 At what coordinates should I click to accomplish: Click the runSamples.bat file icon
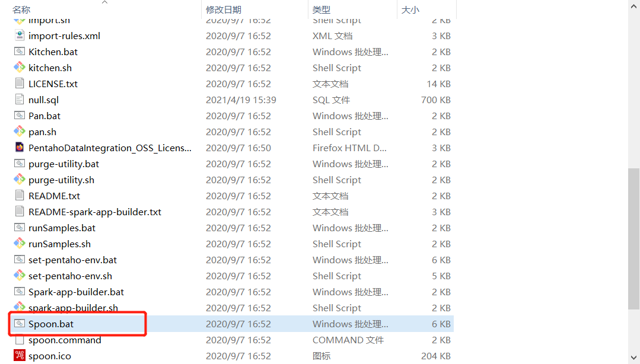[19, 228]
